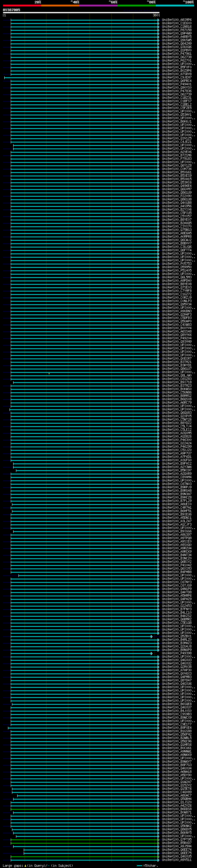The image size is (197, 868).
Task: Click the green ~80% identity legend segment
Action: point(137,6)
